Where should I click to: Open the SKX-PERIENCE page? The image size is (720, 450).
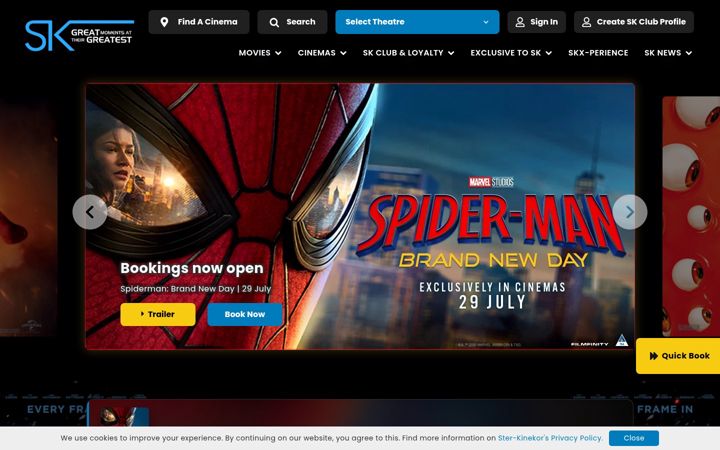click(x=598, y=53)
